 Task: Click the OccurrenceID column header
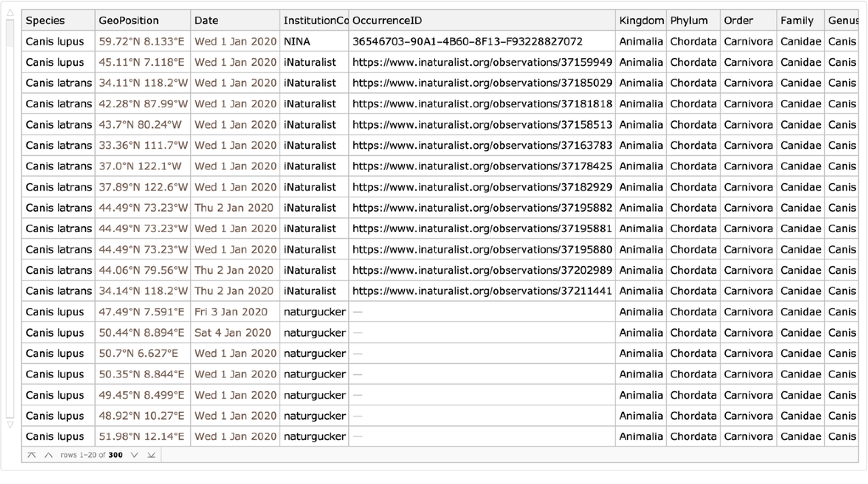coord(387,20)
